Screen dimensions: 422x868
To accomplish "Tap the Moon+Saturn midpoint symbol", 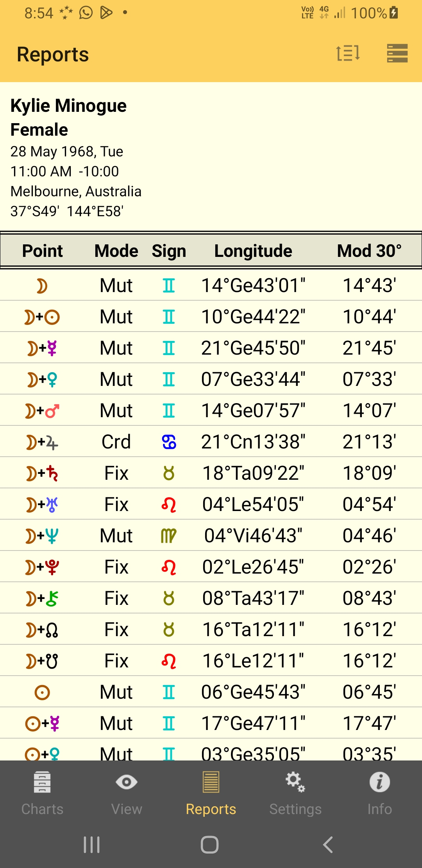I will [x=42, y=473].
